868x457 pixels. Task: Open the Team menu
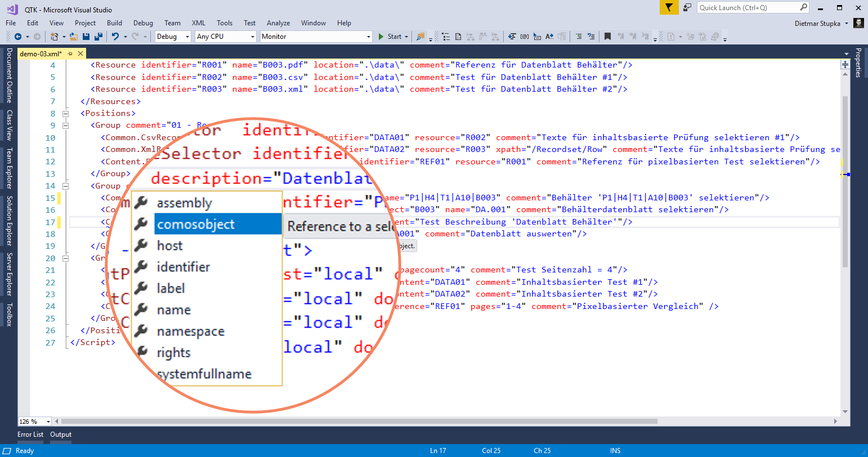pyautogui.click(x=173, y=23)
